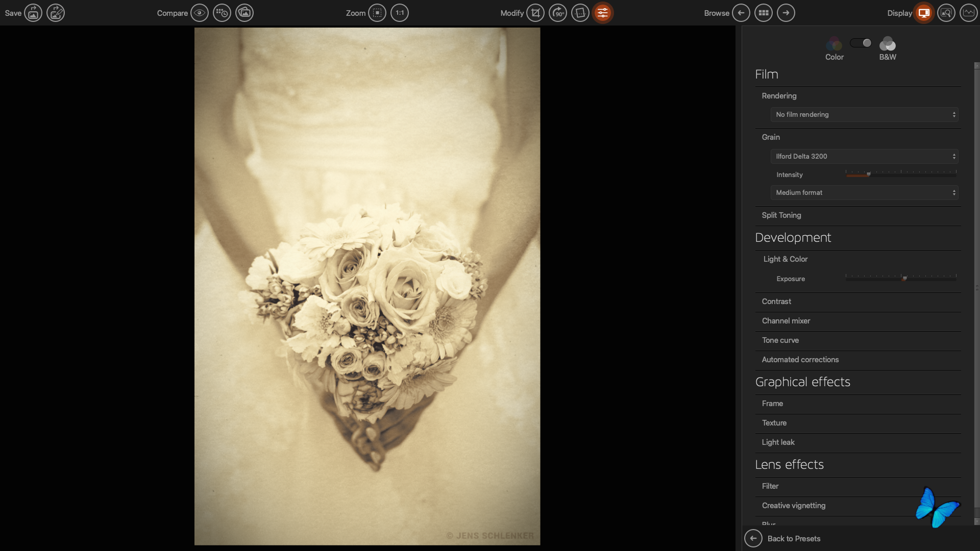Click the Graphical effects heading
The image size is (980, 551).
click(x=803, y=382)
